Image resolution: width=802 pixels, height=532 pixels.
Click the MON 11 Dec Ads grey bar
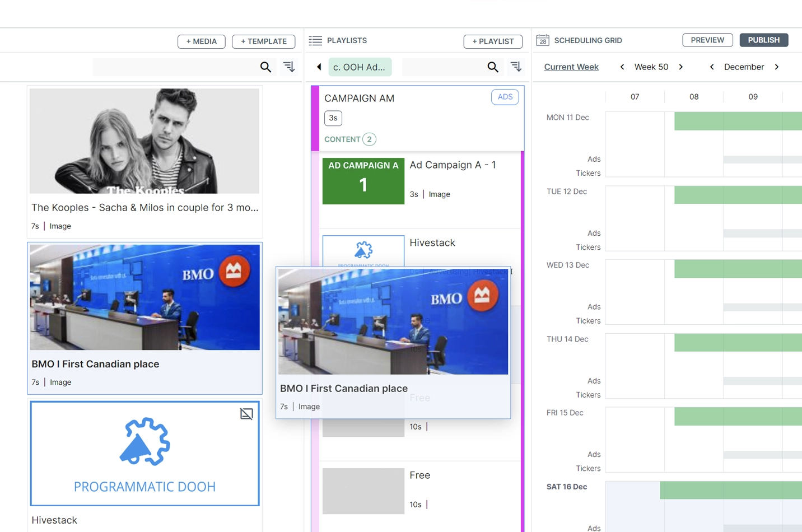[763, 160]
